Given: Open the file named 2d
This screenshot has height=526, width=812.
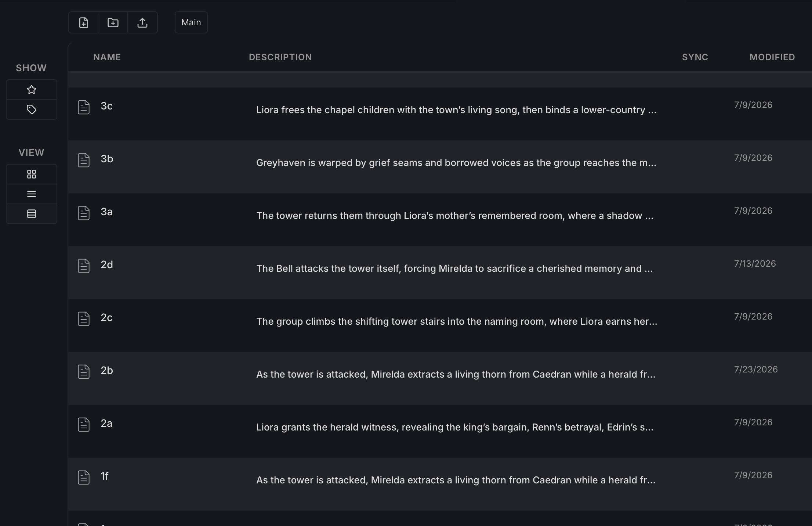Looking at the screenshot, I should coord(107,265).
